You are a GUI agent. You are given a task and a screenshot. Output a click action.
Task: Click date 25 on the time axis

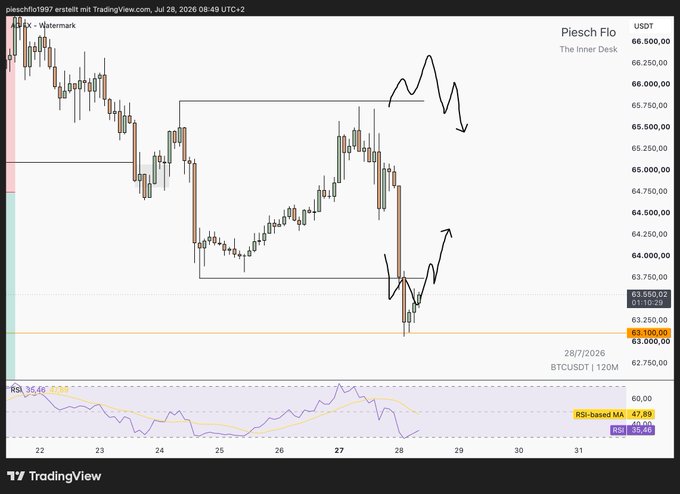pos(219,450)
